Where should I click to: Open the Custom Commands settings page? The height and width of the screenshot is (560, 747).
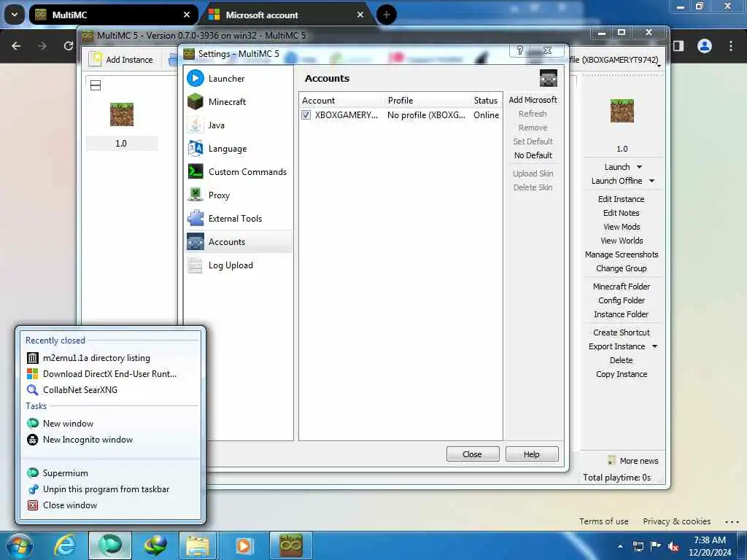(x=239, y=172)
